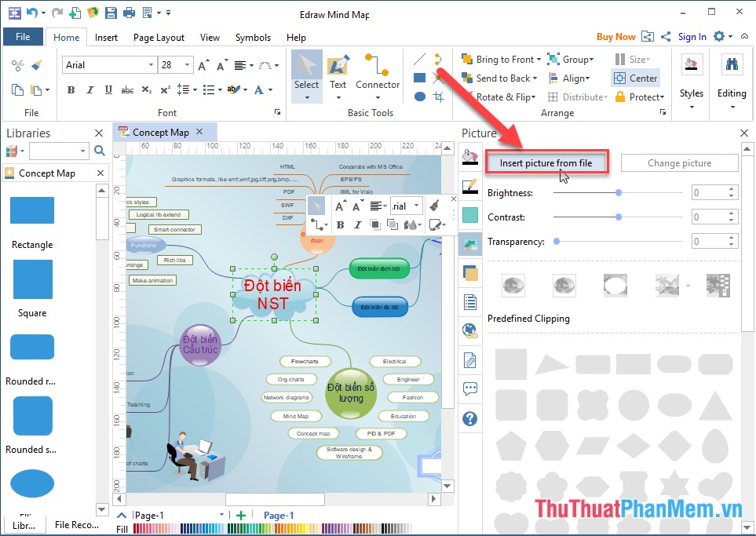
Task: Click the Hyperlink globe icon in sidebar
Action: [x=469, y=330]
